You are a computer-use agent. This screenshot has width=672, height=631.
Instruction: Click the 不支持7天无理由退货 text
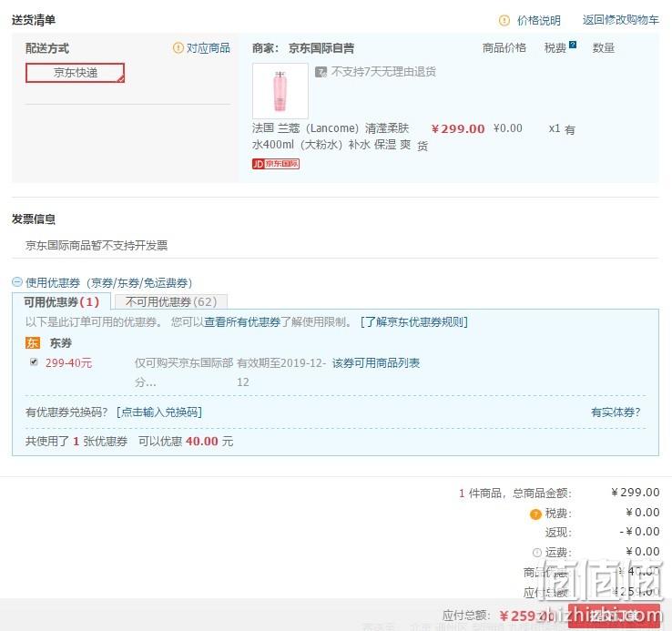(x=383, y=72)
